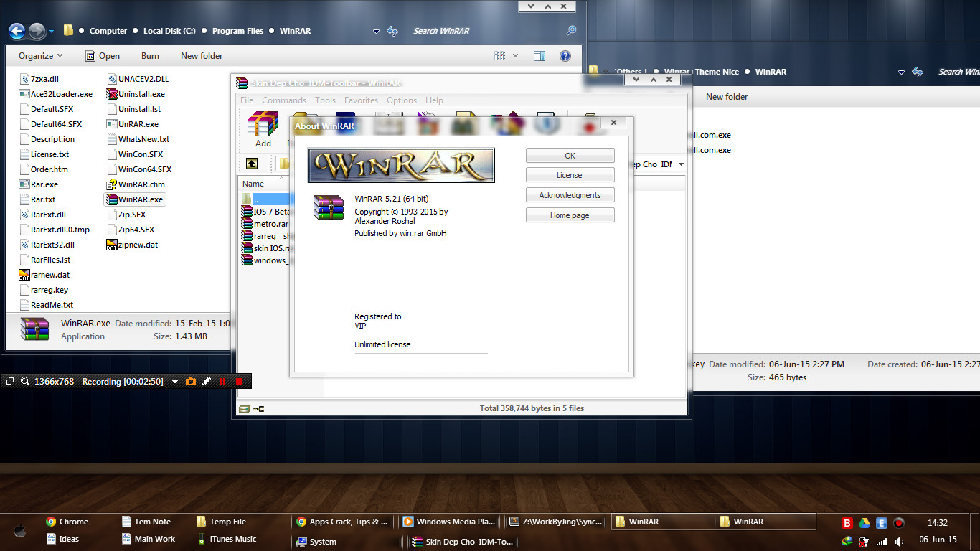Click the Back arrow in Explorer
This screenshot has height=551, width=980.
tap(17, 31)
